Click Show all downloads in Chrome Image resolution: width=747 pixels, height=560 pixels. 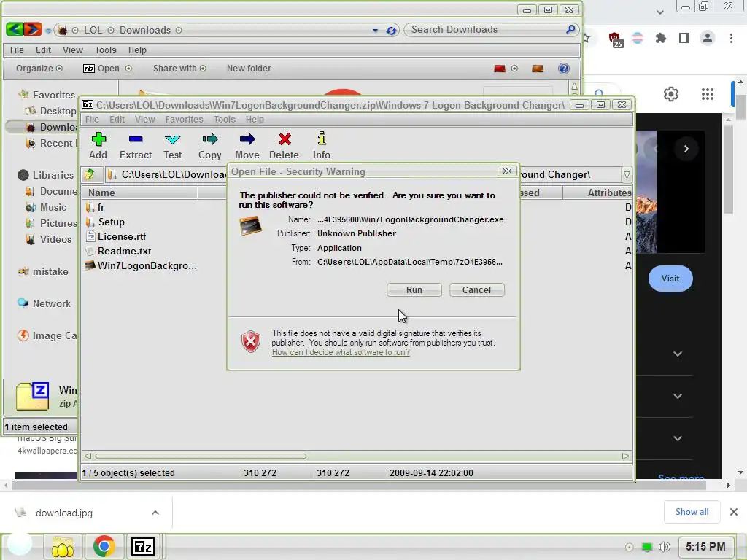click(x=692, y=512)
